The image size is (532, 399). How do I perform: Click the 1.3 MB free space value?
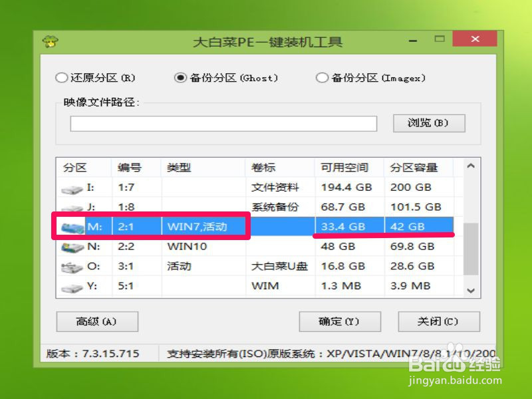(341, 286)
